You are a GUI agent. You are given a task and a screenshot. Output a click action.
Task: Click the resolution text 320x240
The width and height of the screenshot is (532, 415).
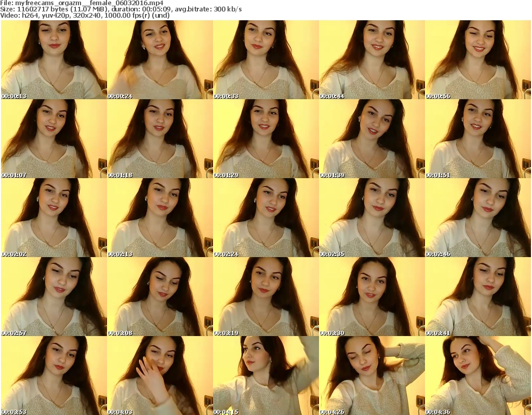(87, 15)
